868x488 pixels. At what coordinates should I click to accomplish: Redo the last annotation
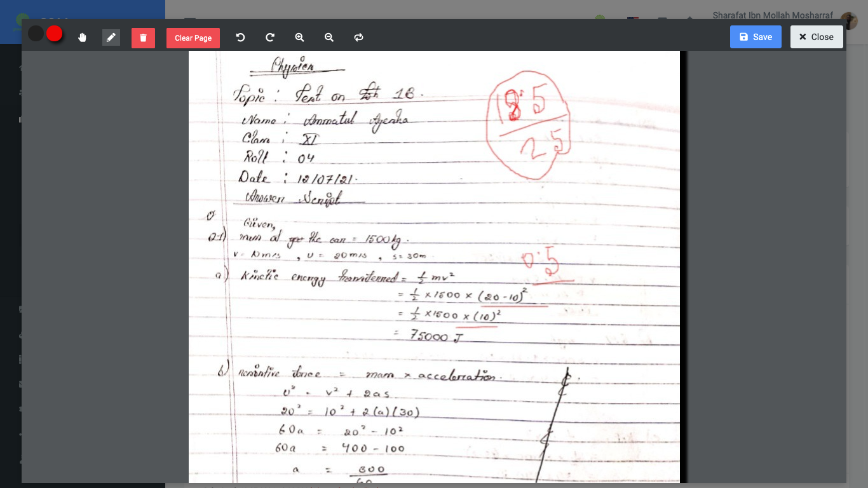[x=270, y=37]
